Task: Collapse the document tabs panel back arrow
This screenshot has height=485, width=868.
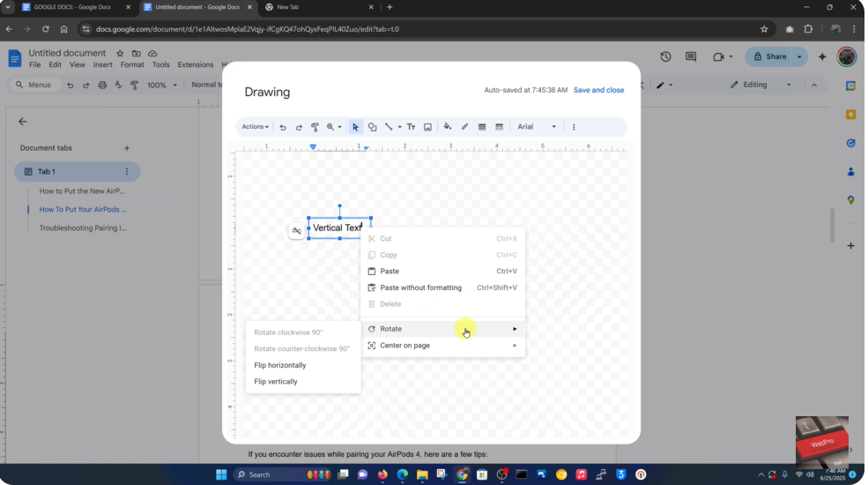Action: pos(22,122)
